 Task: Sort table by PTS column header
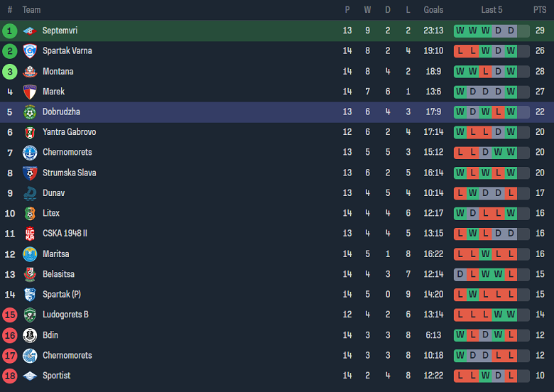pos(540,10)
